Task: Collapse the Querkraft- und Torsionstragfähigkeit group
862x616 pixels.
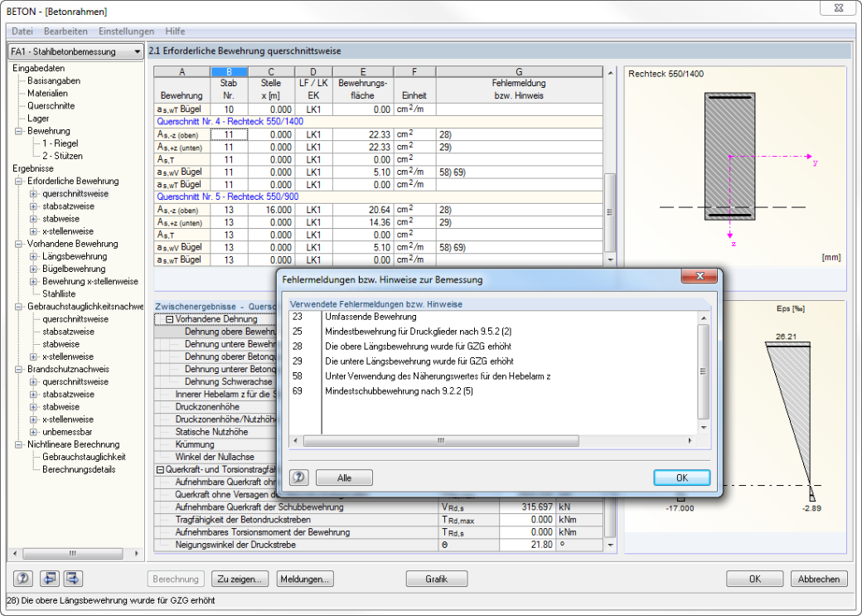Action: (160, 470)
